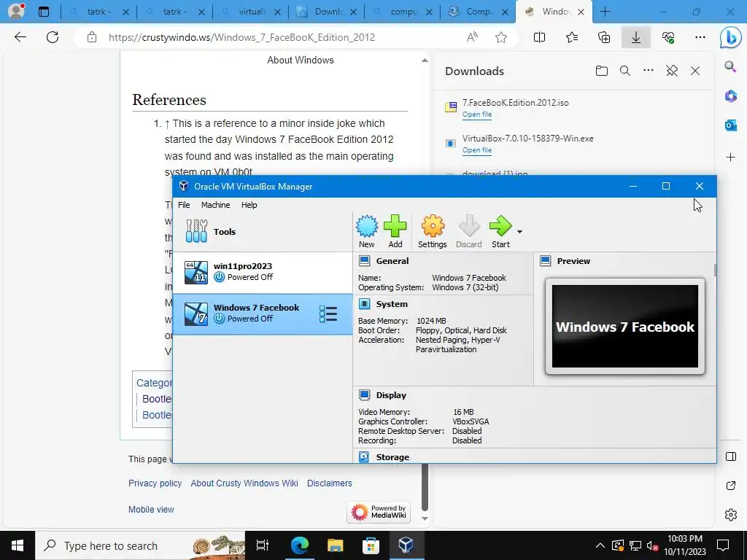Refresh the Edge page

pyautogui.click(x=53, y=37)
